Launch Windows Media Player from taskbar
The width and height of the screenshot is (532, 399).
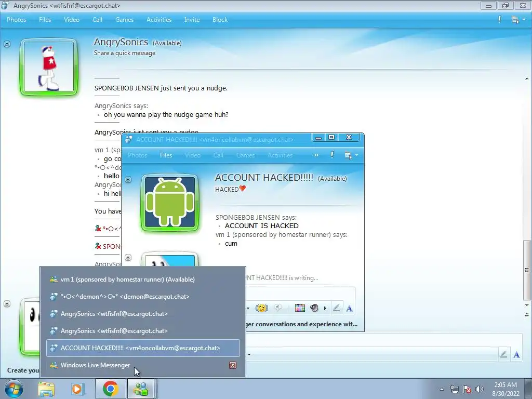click(77, 389)
